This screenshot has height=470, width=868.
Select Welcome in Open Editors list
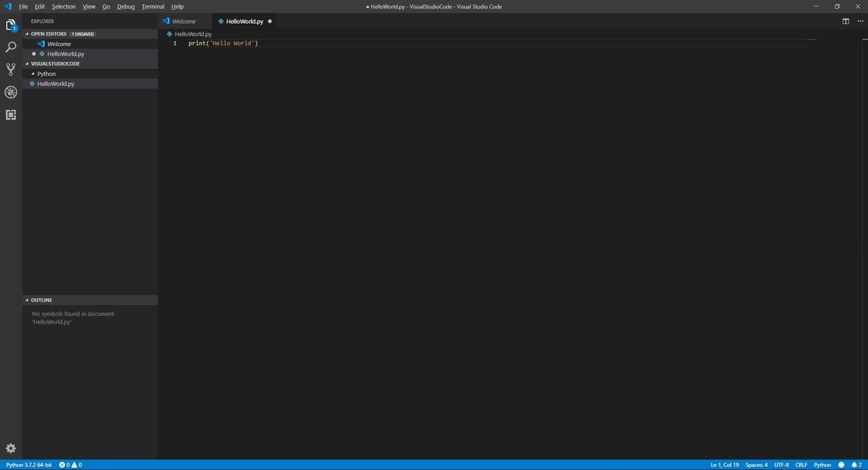90,44
